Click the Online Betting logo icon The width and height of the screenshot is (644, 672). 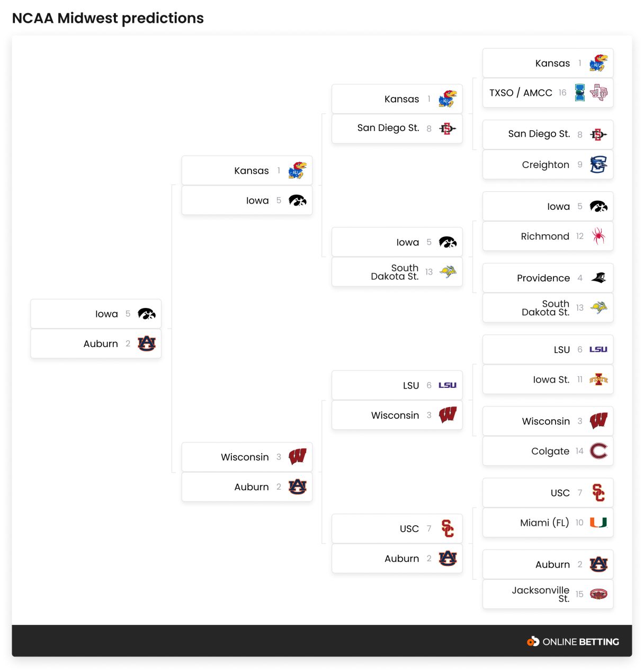tap(533, 641)
